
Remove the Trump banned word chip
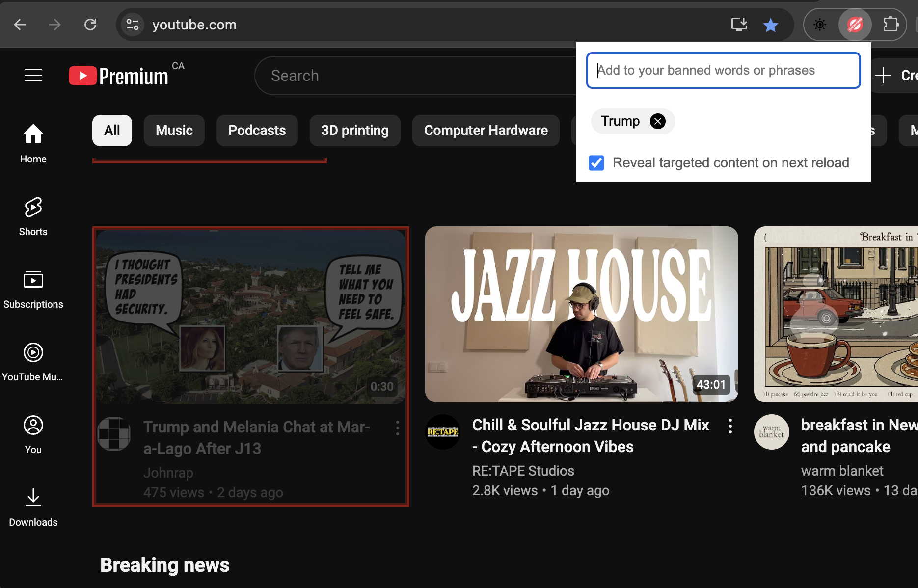tap(658, 121)
